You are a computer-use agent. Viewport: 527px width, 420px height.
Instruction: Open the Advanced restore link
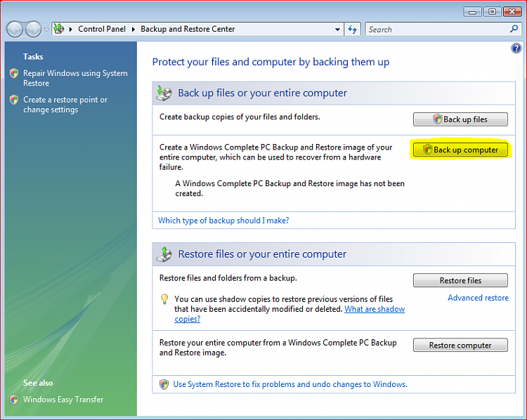[x=478, y=298]
